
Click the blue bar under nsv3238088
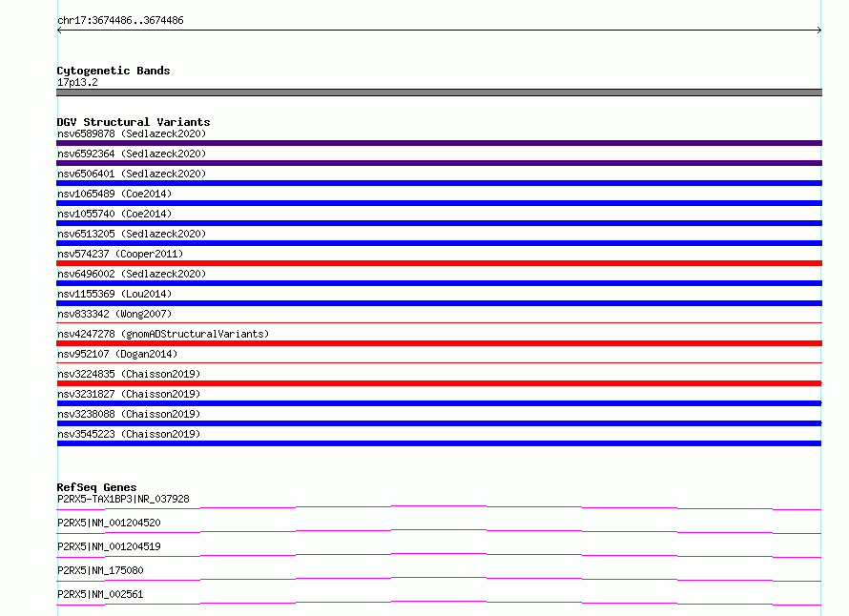pos(439,423)
